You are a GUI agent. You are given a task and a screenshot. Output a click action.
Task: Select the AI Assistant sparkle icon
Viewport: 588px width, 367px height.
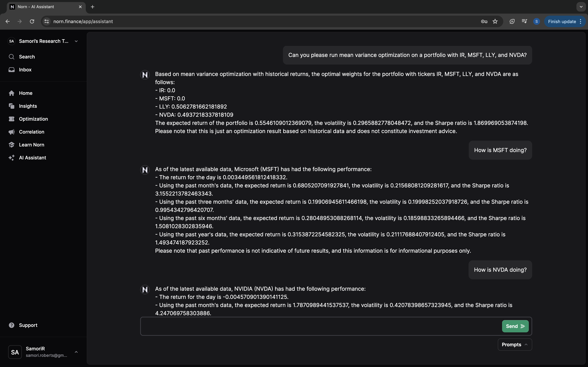11,158
